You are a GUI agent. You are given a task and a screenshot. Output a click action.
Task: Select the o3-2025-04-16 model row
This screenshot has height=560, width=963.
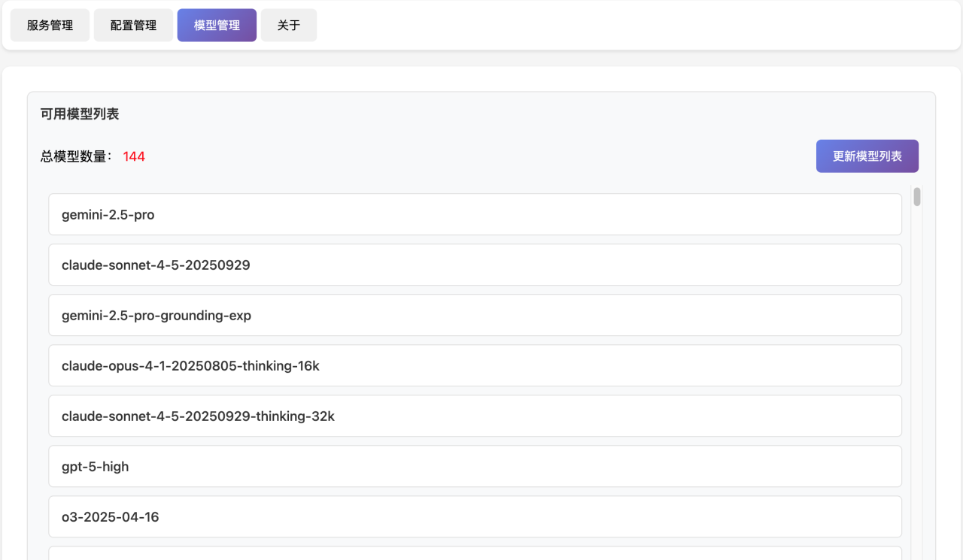[475, 516]
